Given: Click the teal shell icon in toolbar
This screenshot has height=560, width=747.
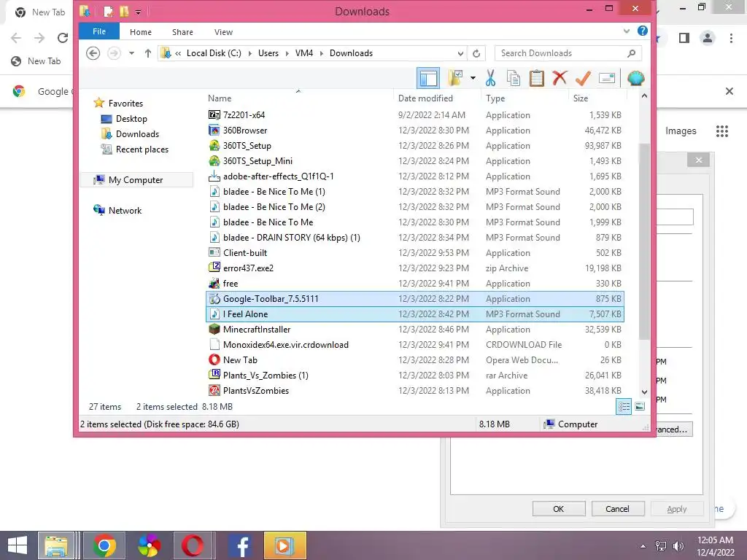Looking at the screenshot, I should coord(635,78).
